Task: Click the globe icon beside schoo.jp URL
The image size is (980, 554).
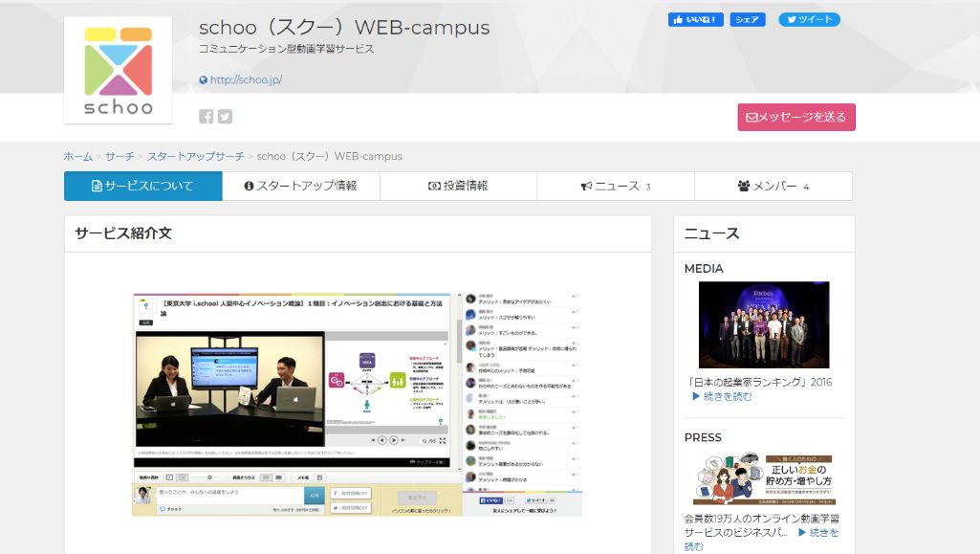Action: (203, 80)
